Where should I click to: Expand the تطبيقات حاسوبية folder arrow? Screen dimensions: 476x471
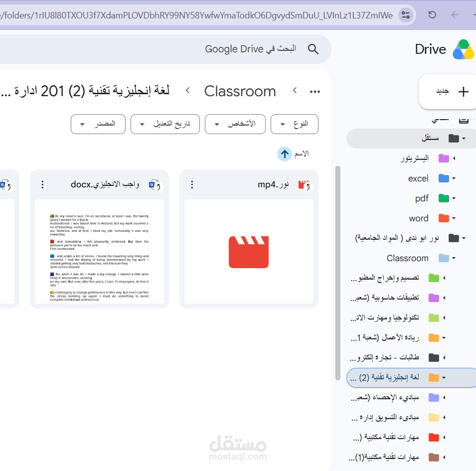pos(444,298)
